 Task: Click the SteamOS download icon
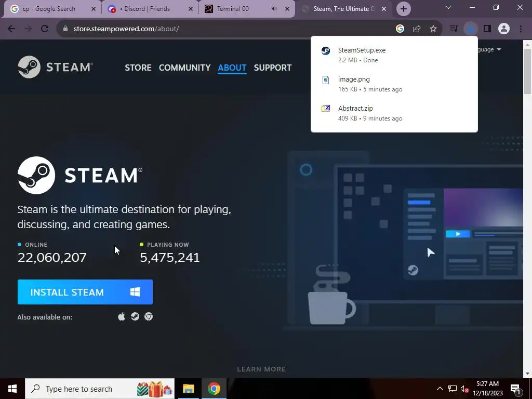pyautogui.click(x=135, y=316)
